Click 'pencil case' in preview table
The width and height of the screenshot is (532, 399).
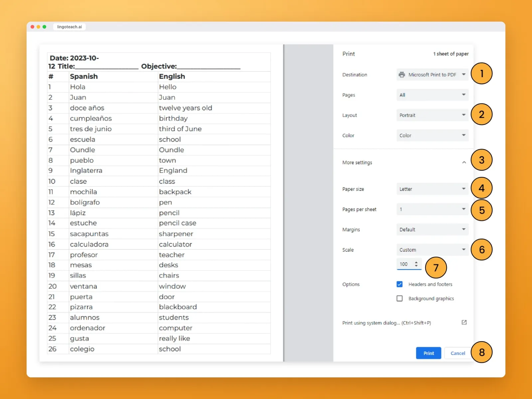point(178,223)
